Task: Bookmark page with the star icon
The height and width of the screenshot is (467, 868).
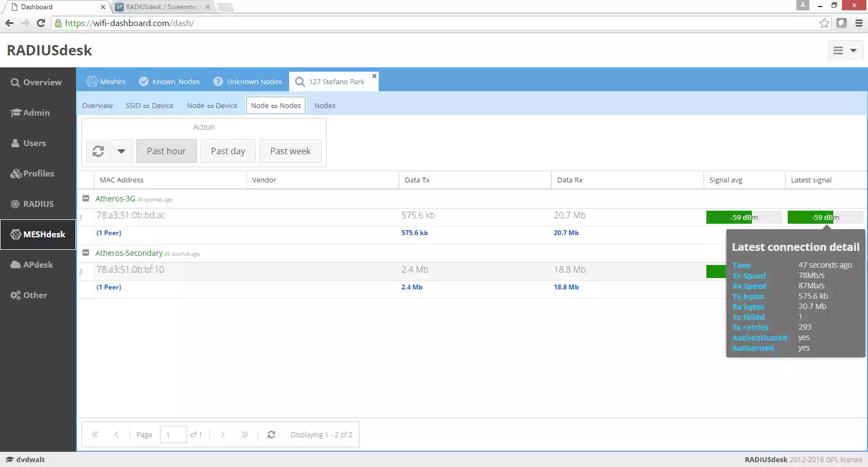Action: 824,23
